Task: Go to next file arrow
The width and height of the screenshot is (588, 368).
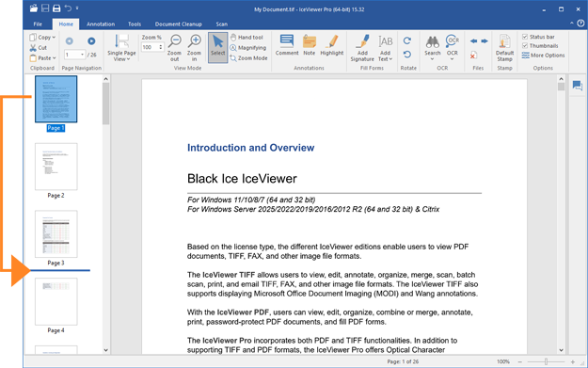Action: click(x=485, y=40)
